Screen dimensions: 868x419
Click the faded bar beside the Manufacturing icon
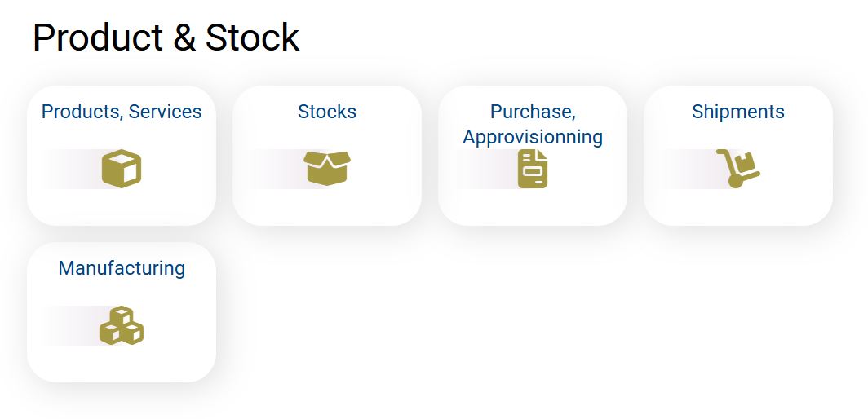coord(69,325)
